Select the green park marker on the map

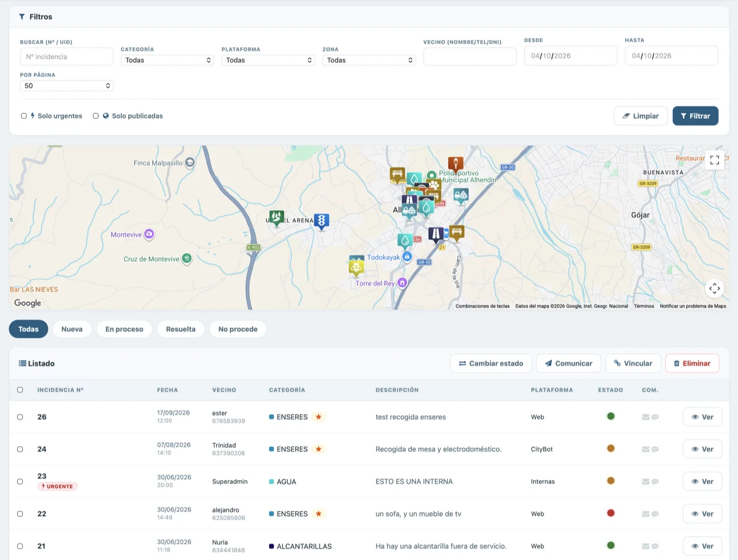coord(276,218)
